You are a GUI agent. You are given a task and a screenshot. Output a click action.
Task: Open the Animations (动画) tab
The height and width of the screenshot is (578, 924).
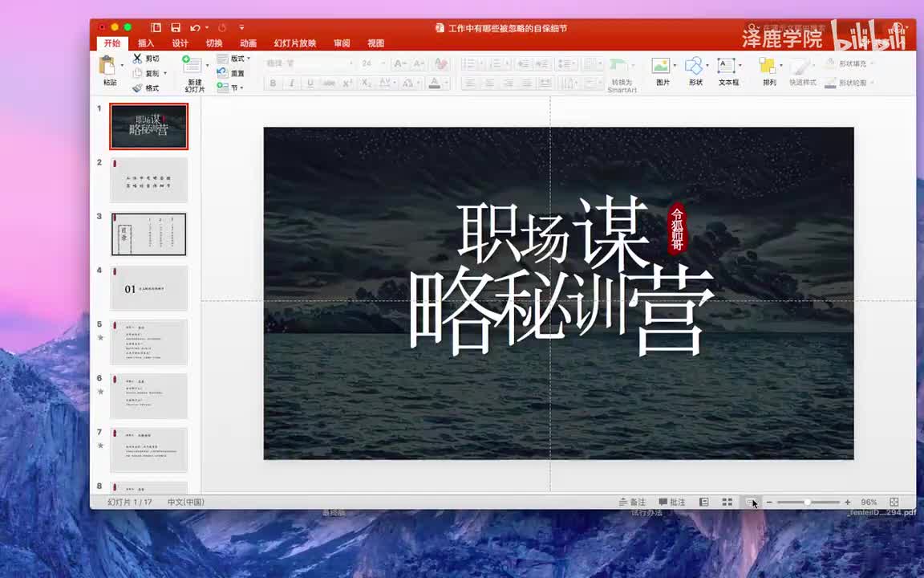pos(249,43)
